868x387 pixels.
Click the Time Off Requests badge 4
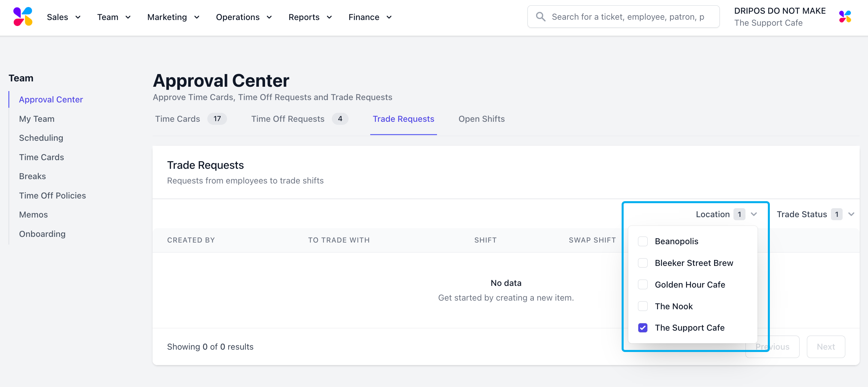tap(340, 119)
